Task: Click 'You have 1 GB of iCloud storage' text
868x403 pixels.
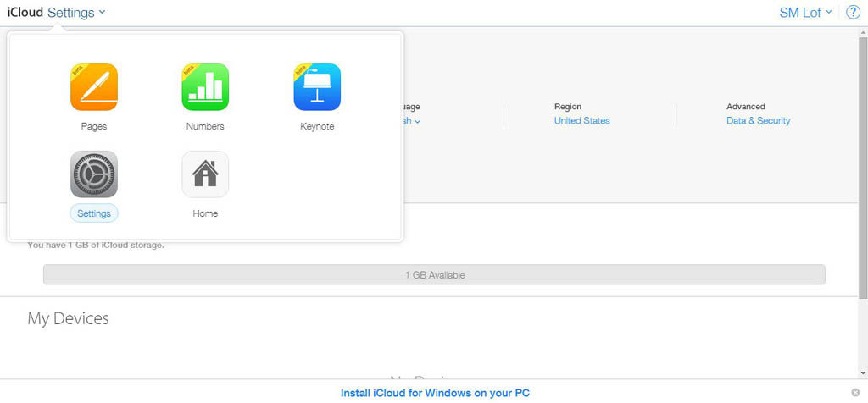Action: pyautogui.click(x=96, y=246)
